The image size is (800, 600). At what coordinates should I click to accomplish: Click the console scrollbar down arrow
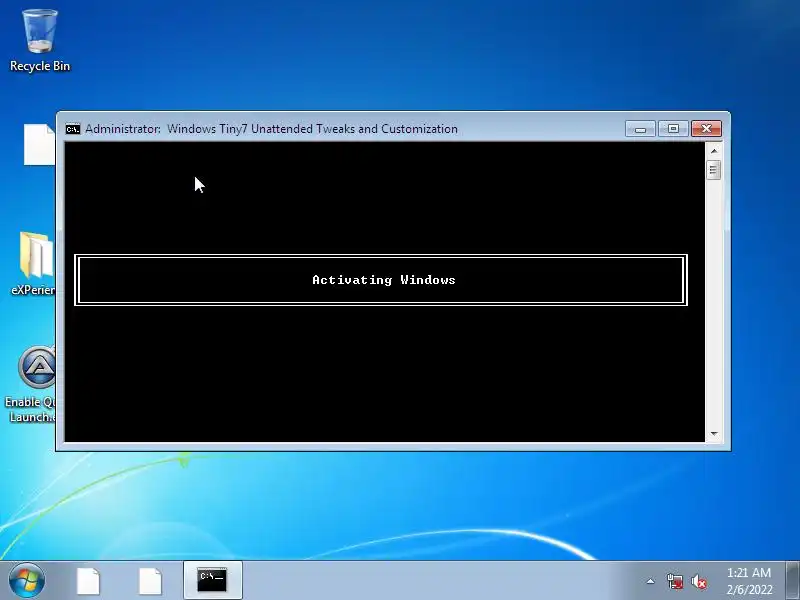(714, 434)
